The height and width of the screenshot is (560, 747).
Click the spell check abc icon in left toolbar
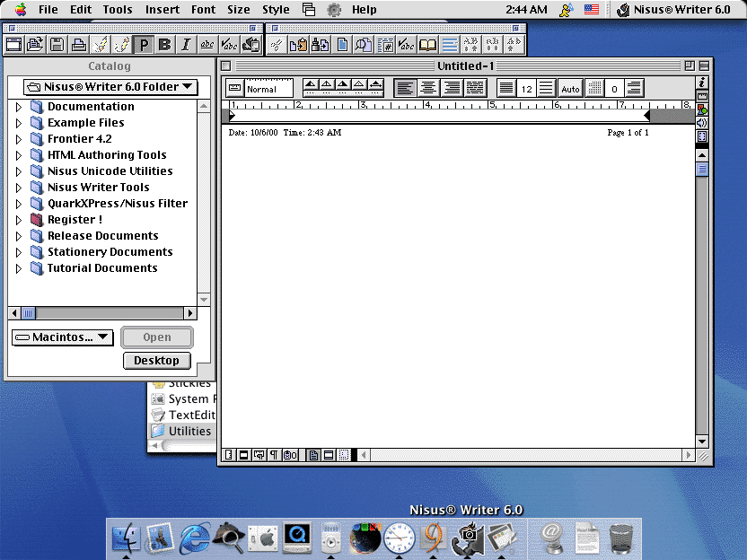230,45
